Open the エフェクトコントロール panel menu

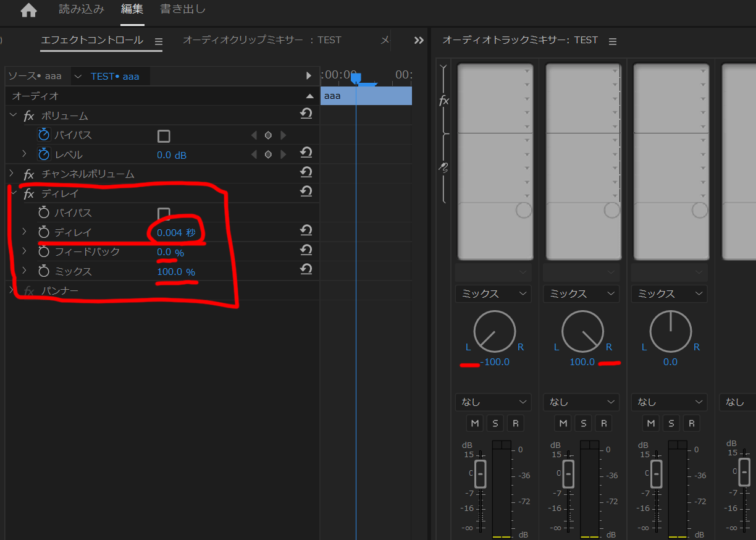point(158,40)
